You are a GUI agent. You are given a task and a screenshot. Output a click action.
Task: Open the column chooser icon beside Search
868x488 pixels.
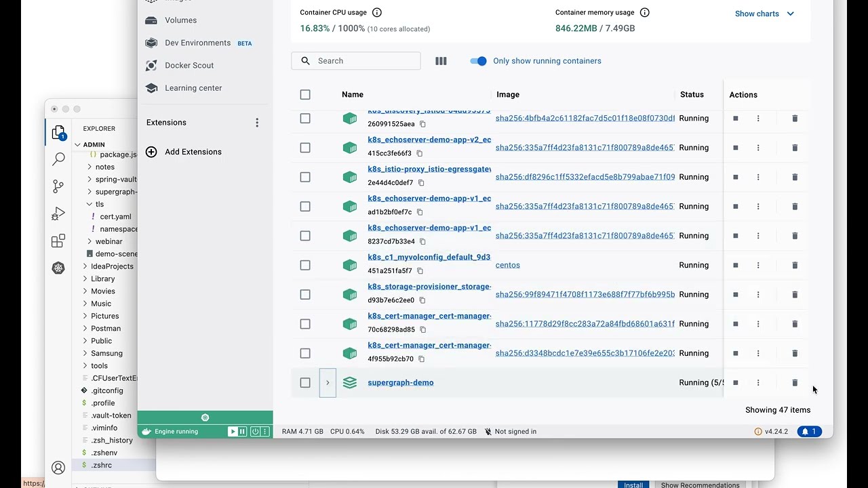tap(441, 61)
